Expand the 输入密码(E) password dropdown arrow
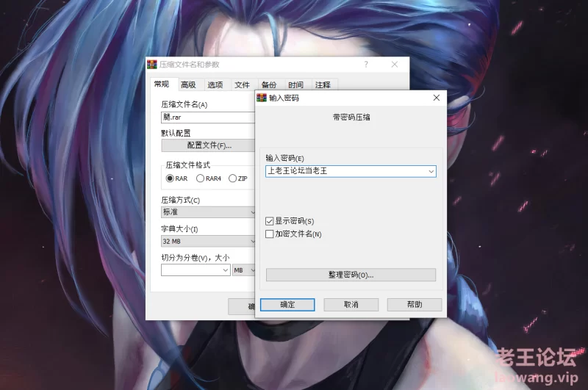 [431, 172]
